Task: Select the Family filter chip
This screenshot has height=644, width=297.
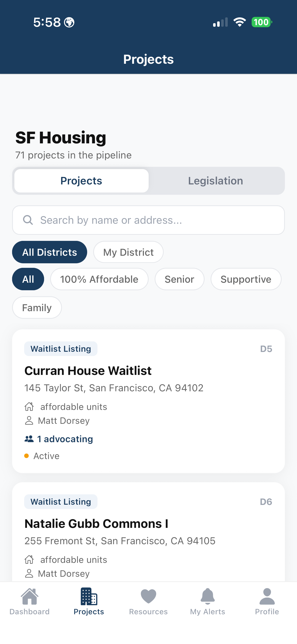Action: [37, 308]
